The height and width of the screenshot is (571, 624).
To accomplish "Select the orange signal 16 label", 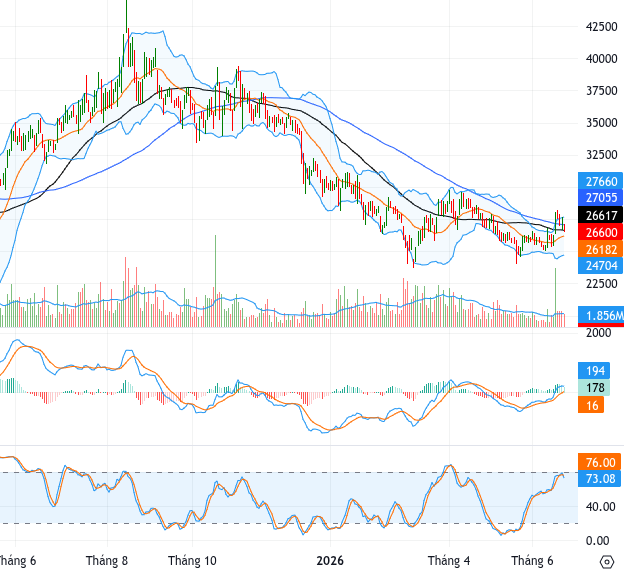I will pos(591,405).
